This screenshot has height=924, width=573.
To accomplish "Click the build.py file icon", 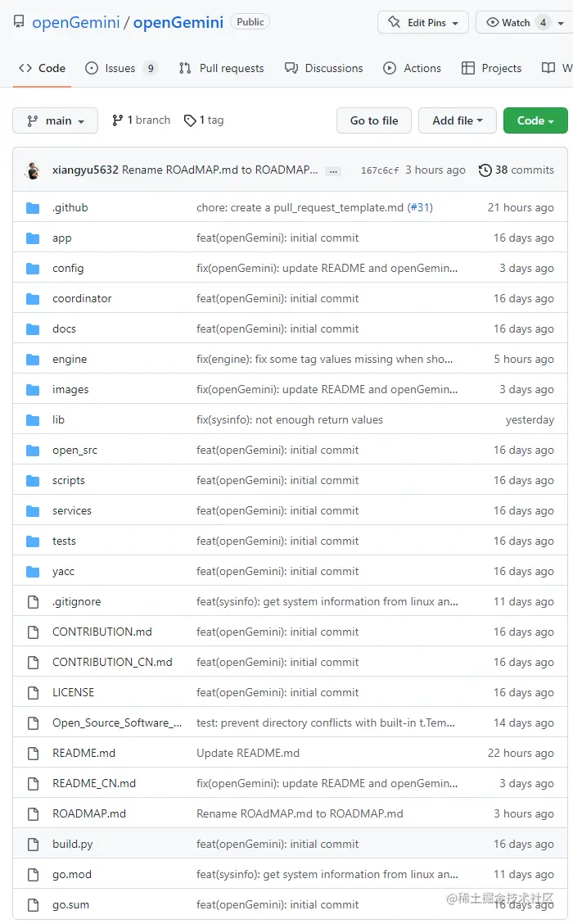I will coord(33,844).
